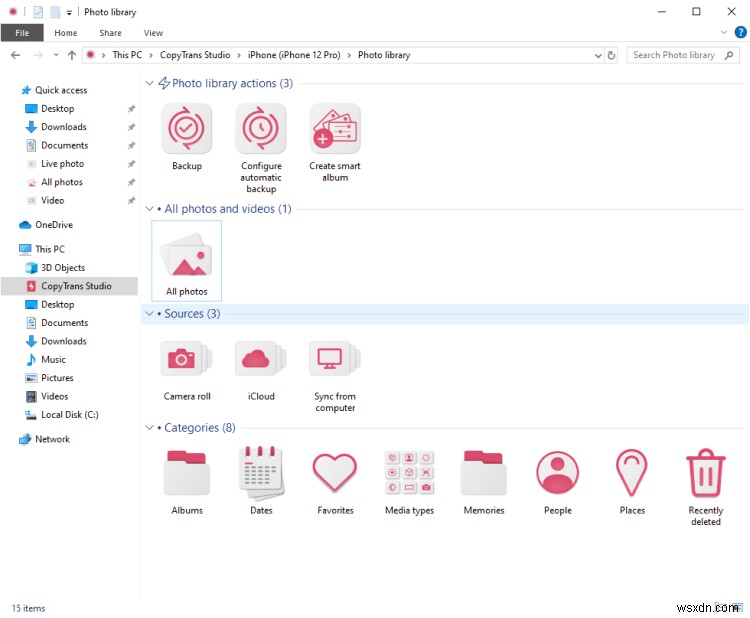Open Sync from computer source
The width and height of the screenshot is (750, 618).
pyautogui.click(x=335, y=358)
